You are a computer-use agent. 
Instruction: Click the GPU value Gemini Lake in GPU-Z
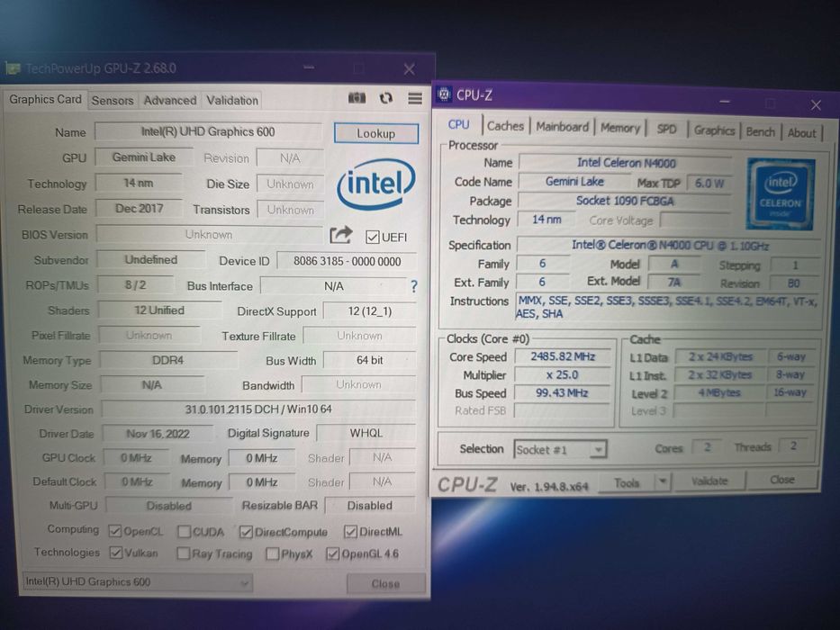pos(143,157)
